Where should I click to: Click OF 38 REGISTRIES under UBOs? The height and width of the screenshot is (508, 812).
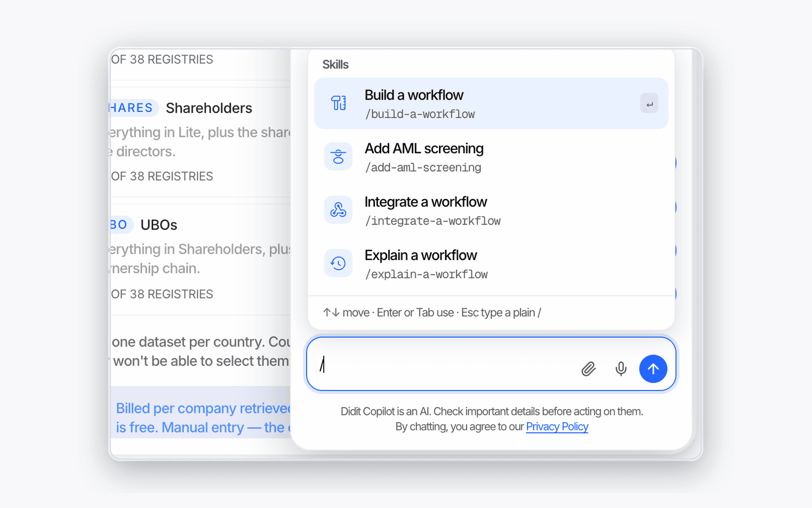[162, 294]
